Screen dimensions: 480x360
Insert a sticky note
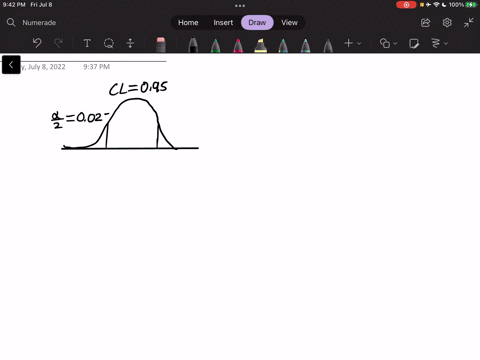pos(414,43)
